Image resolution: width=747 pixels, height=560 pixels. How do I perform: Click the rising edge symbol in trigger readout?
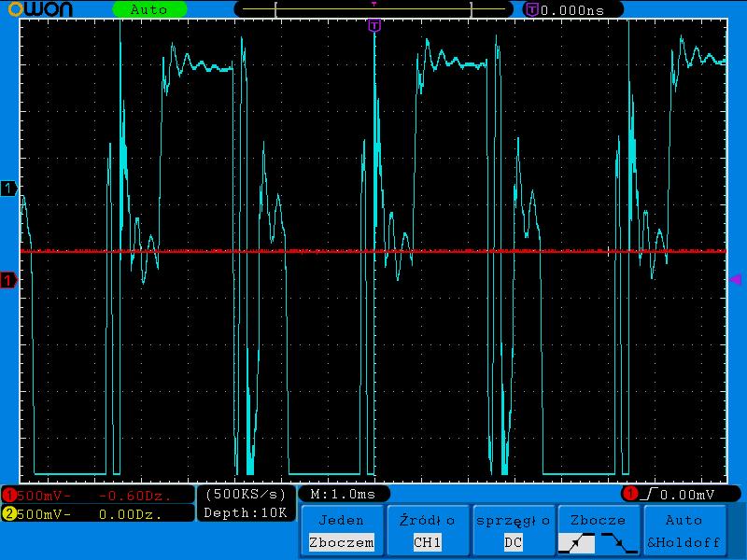coord(649,494)
